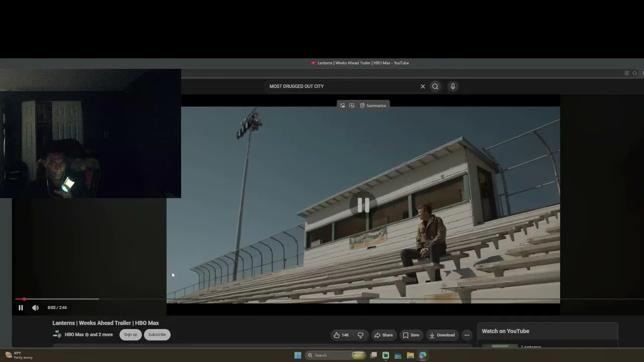Open the green app on the taskbar
Screen dimensions: 644x362
(x=386, y=355)
